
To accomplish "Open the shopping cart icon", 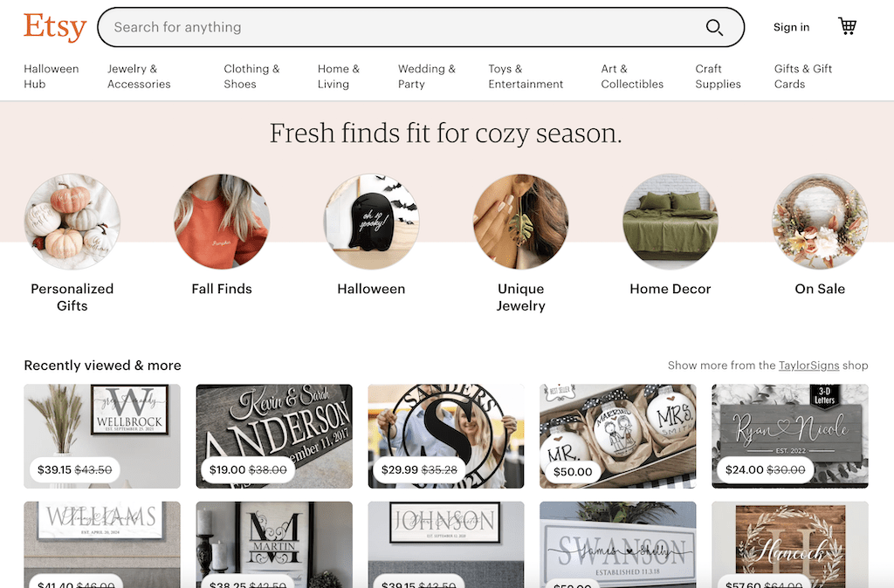I will coord(847,26).
